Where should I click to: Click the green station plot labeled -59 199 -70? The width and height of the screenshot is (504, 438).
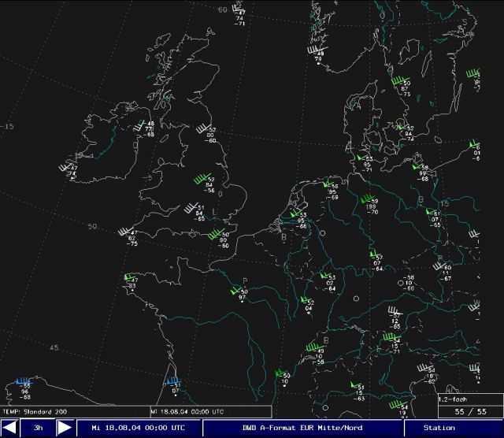[x=371, y=206]
